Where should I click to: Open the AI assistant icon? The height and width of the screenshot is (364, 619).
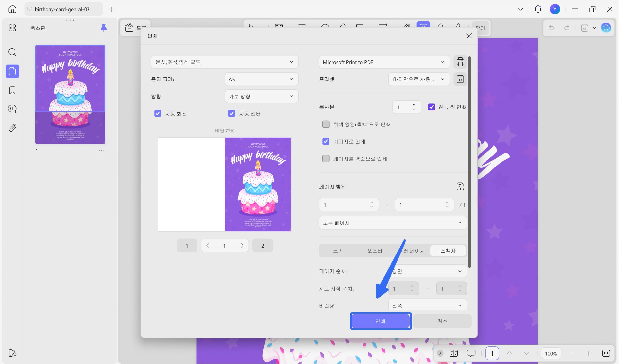(x=606, y=28)
